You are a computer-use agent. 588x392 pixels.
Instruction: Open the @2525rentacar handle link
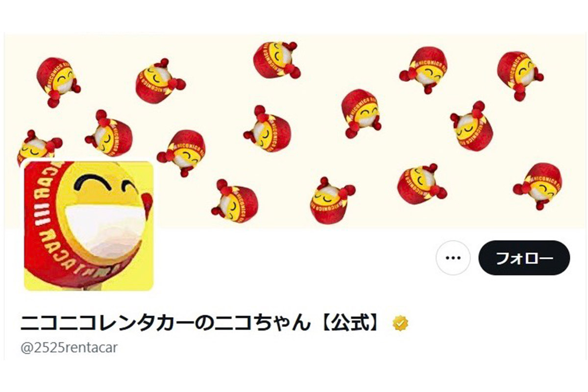69,348
